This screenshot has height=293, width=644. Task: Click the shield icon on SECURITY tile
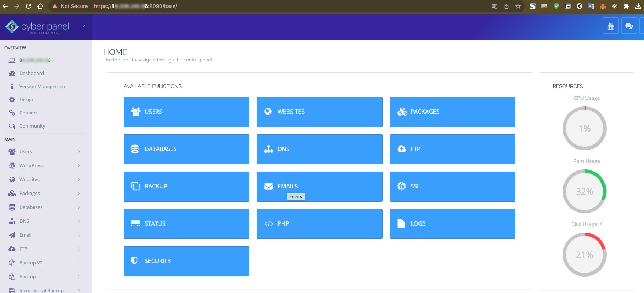click(134, 261)
